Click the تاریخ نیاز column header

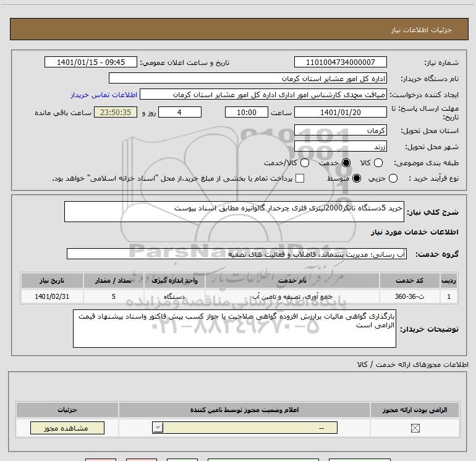coord(52,280)
